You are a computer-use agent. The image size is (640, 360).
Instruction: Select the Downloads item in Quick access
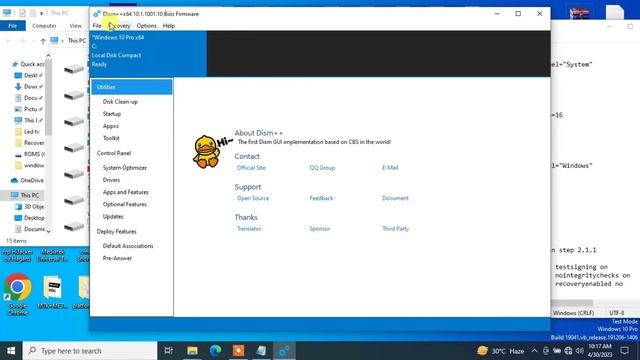tap(29, 87)
